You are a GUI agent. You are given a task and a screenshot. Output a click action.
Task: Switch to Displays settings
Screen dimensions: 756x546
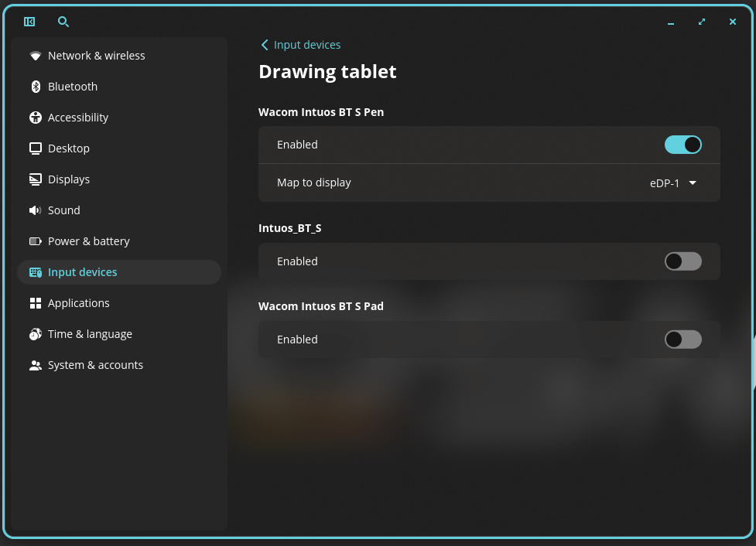pos(119,179)
